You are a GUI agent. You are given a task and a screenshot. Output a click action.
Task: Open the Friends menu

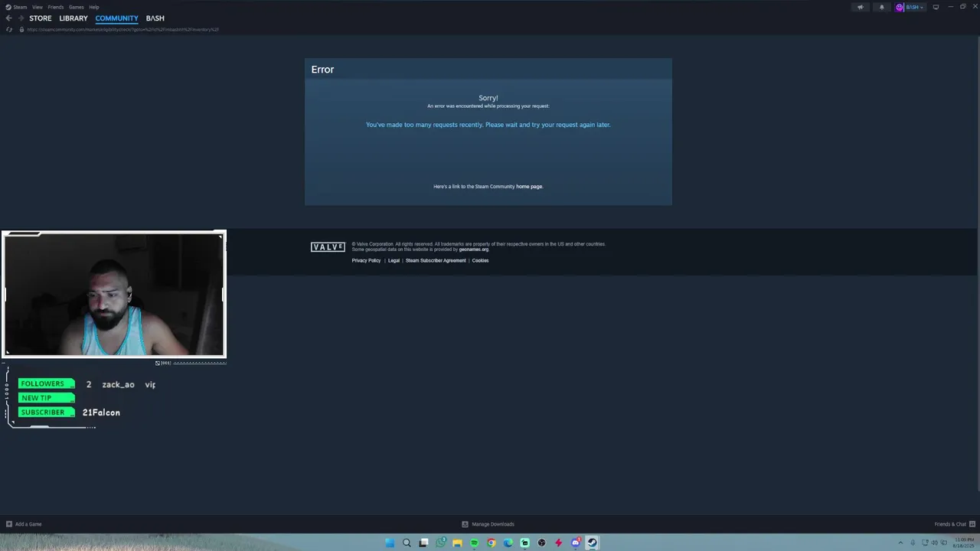56,7
